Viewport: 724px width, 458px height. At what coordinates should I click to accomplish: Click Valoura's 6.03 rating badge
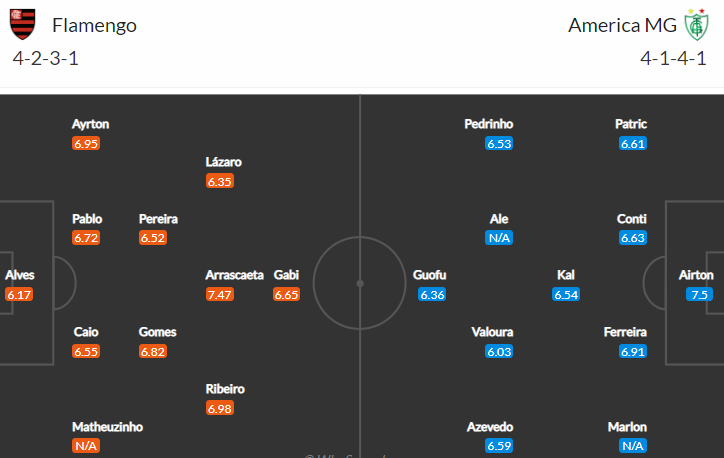pos(499,352)
